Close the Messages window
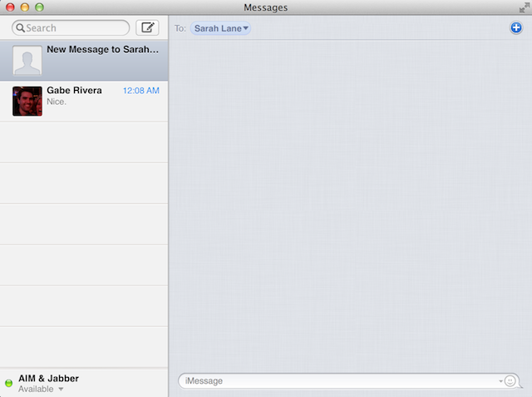Screen dimensions: 532x397 10,7
